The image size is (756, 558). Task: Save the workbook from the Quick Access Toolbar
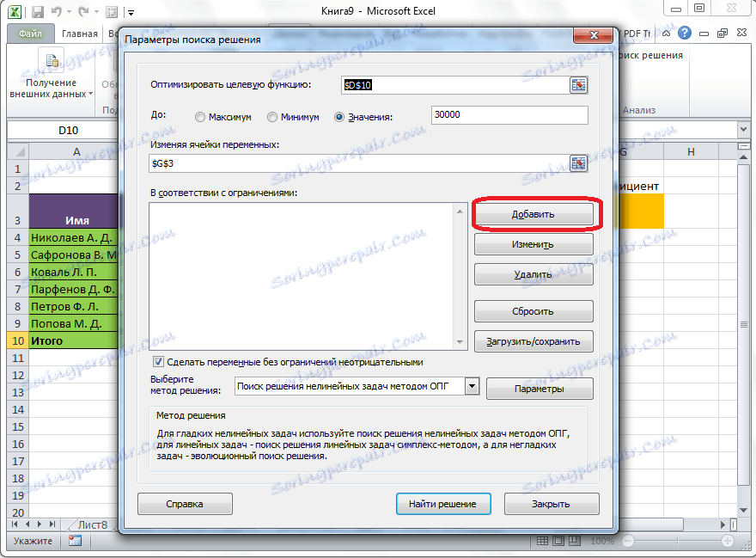(x=38, y=12)
